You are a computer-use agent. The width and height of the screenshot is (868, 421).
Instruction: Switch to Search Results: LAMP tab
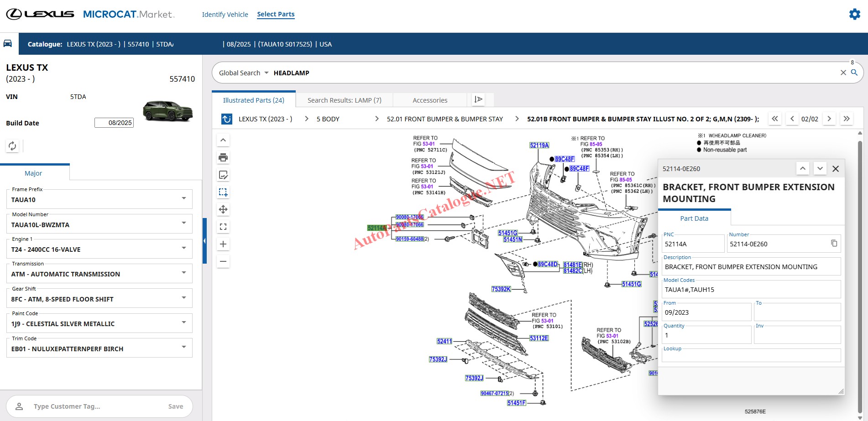pyautogui.click(x=344, y=100)
